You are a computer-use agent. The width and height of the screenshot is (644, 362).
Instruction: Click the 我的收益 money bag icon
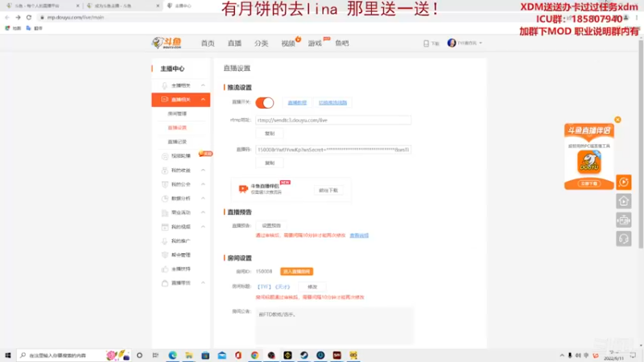pyautogui.click(x=165, y=171)
